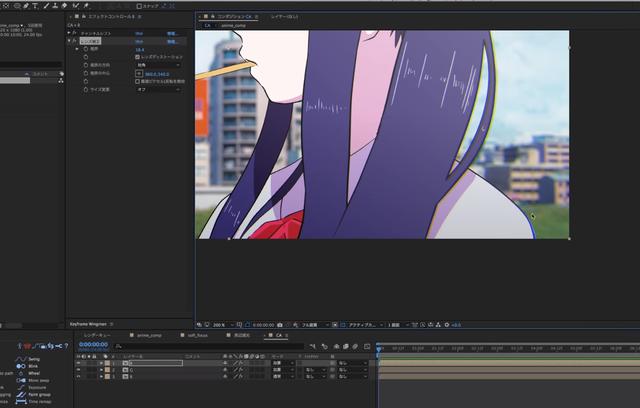
Task: Select the Pen tool in the toolbar
Action: (x=27, y=6)
